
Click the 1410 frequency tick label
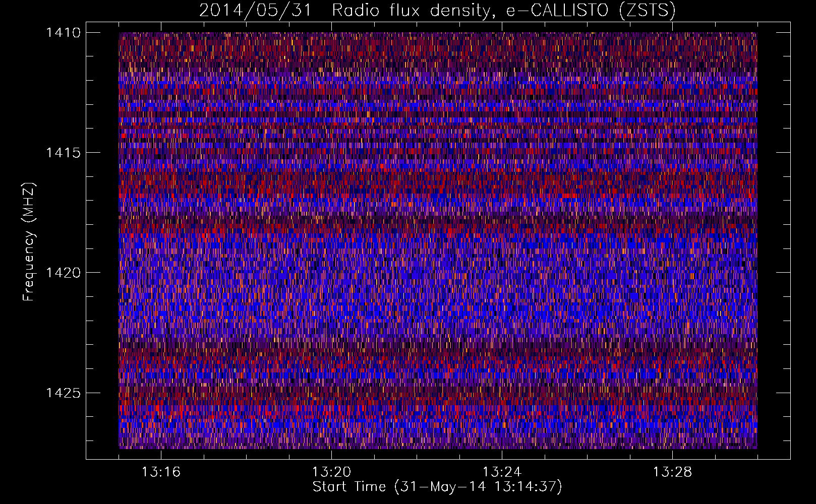63,33
